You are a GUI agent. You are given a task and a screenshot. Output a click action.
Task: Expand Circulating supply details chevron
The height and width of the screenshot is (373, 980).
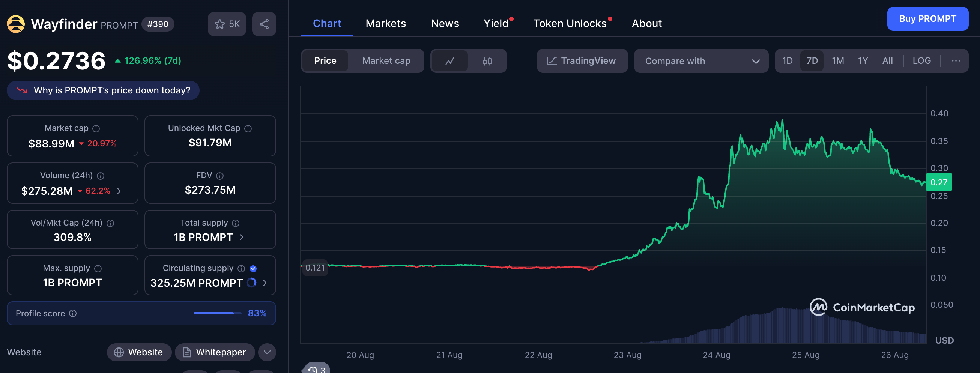[x=265, y=283]
